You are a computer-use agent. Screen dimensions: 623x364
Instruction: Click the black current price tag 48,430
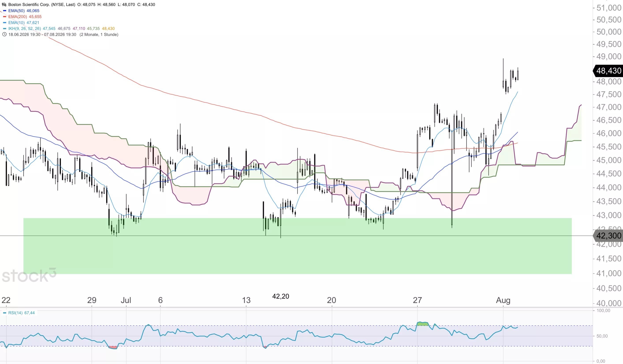(608, 71)
